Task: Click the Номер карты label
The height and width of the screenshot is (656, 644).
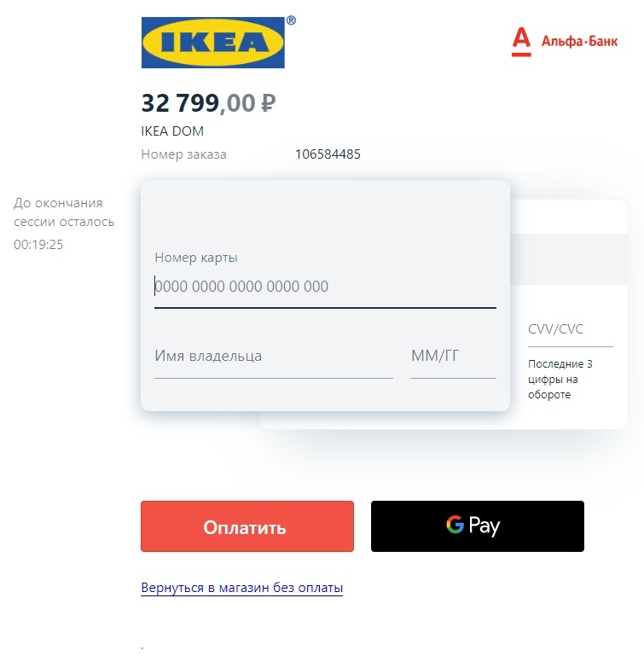Action: tap(196, 258)
